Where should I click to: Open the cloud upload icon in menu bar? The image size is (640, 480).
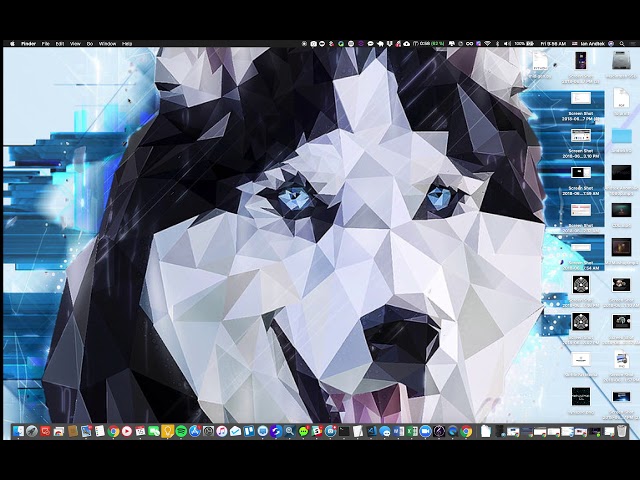click(x=407, y=43)
